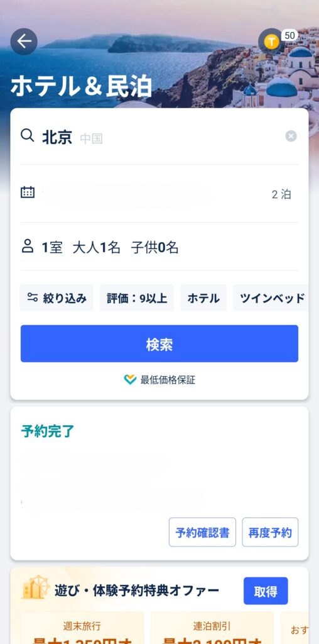Screen dimensions: 319x644
Task: Tap the guest person icon
Action: click(x=28, y=247)
